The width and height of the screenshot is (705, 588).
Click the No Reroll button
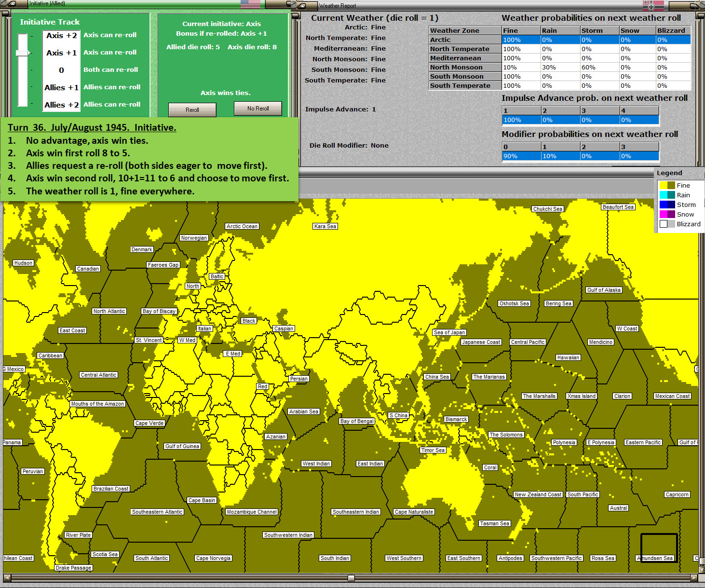pyautogui.click(x=258, y=109)
